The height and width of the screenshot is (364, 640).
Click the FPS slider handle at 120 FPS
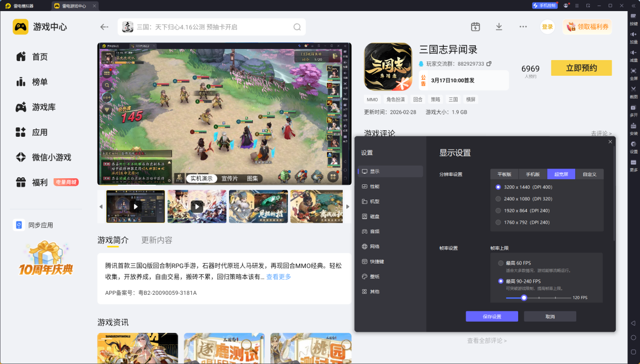(x=524, y=298)
